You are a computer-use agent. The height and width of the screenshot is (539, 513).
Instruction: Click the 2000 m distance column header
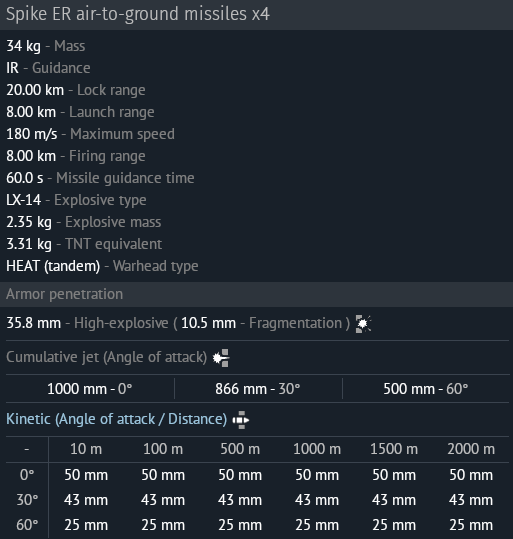[471, 449]
